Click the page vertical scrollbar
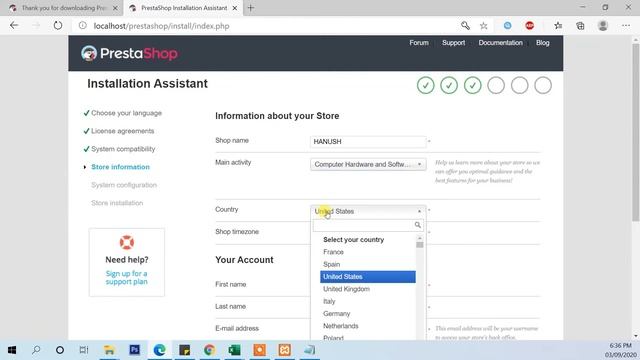 click(x=635, y=133)
